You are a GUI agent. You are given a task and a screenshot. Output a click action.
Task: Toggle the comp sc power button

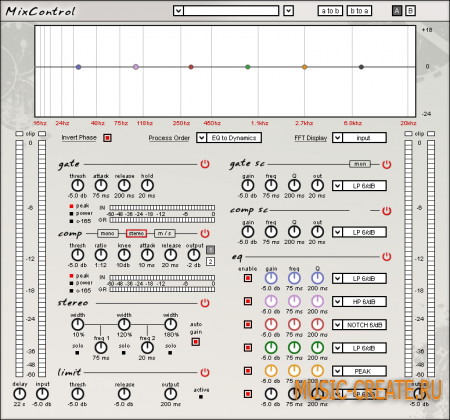coord(386,211)
